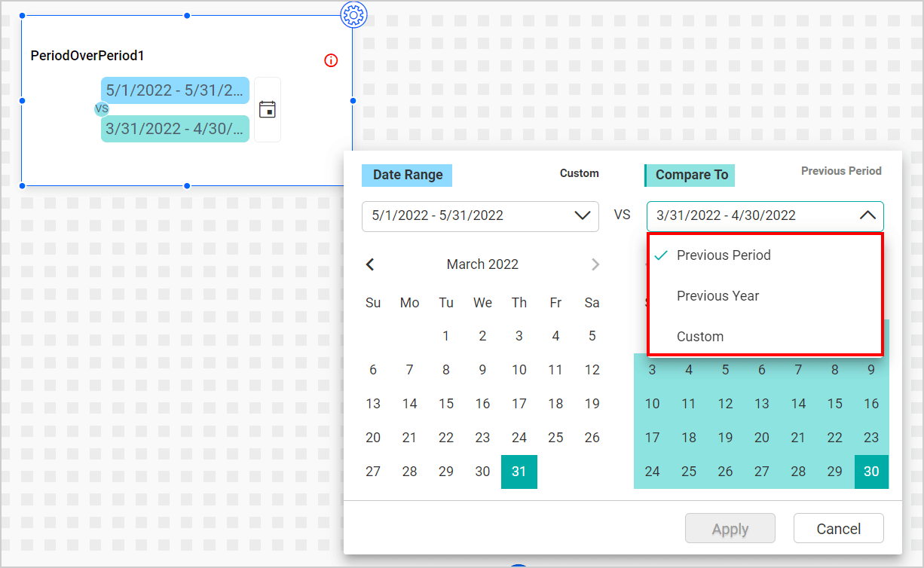Choose Custom from the comparison menu
The image size is (924, 568).
pos(700,336)
